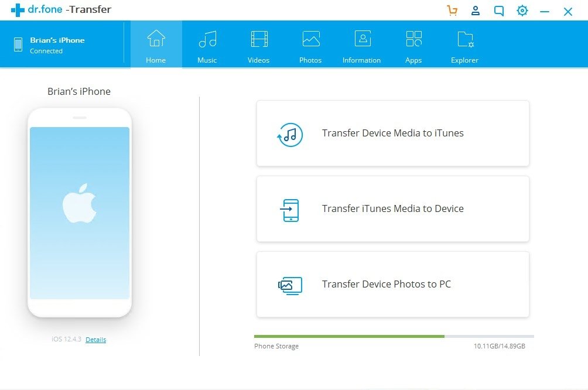Close the dr.fone window
The height and width of the screenshot is (390, 588).
click(x=568, y=12)
